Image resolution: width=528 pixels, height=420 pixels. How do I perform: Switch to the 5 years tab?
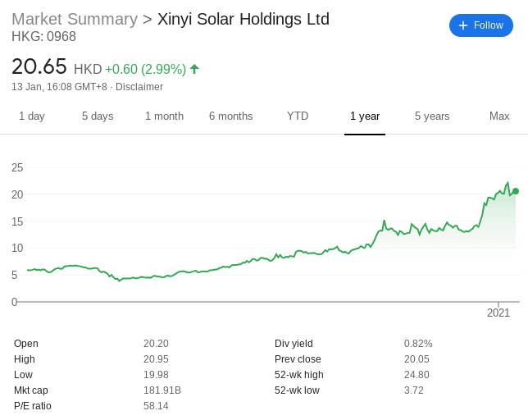click(x=432, y=116)
